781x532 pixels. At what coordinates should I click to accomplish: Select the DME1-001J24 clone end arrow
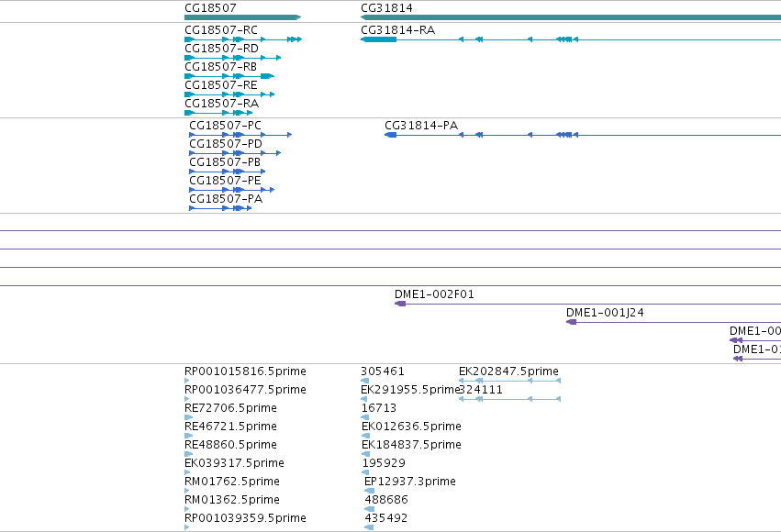572,322
